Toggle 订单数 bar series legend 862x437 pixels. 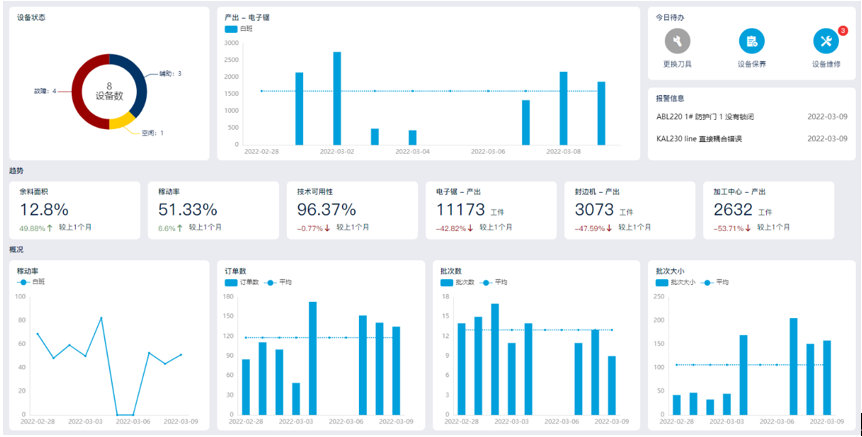coord(241,282)
